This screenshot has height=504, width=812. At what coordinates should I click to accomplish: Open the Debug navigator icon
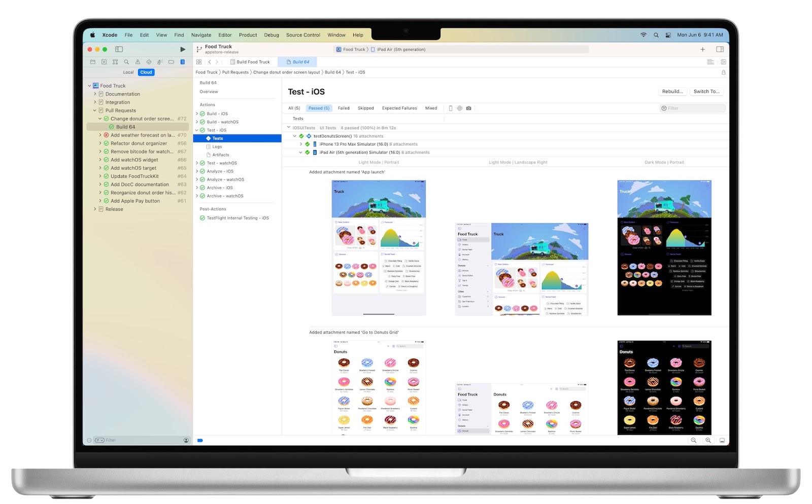coord(160,62)
